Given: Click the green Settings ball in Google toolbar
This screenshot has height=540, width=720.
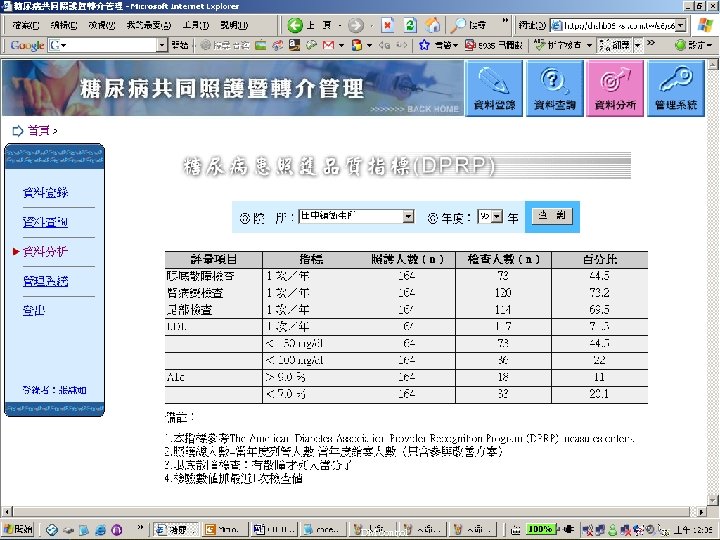Looking at the screenshot, I should click(x=681, y=45).
